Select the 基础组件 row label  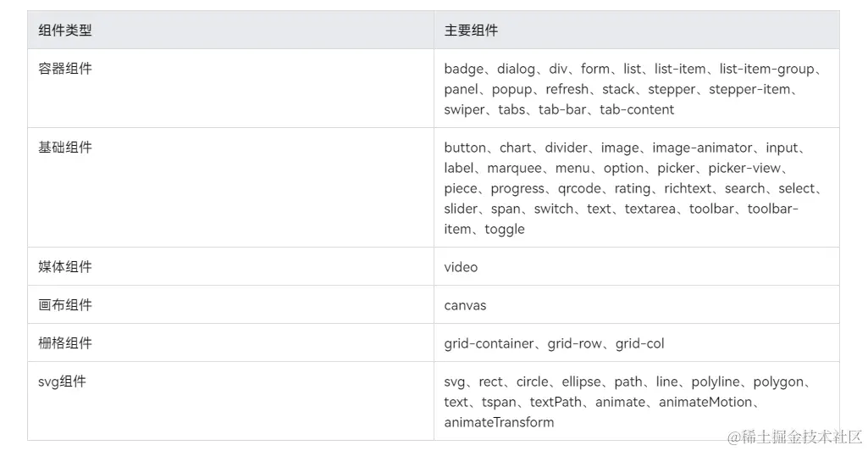coord(64,148)
